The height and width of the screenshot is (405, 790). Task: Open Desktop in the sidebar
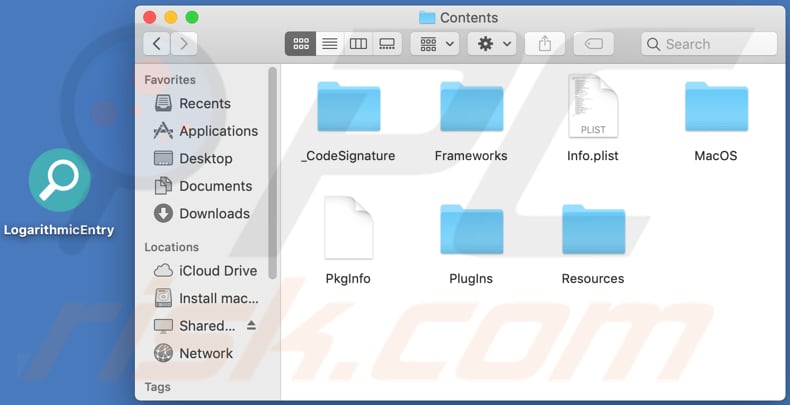[x=204, y=158]
